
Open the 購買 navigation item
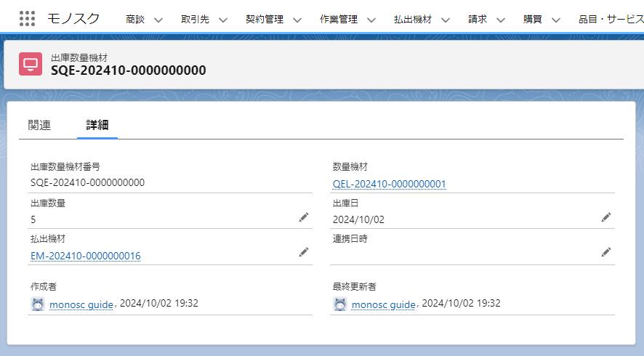click(x=533, y=20)
